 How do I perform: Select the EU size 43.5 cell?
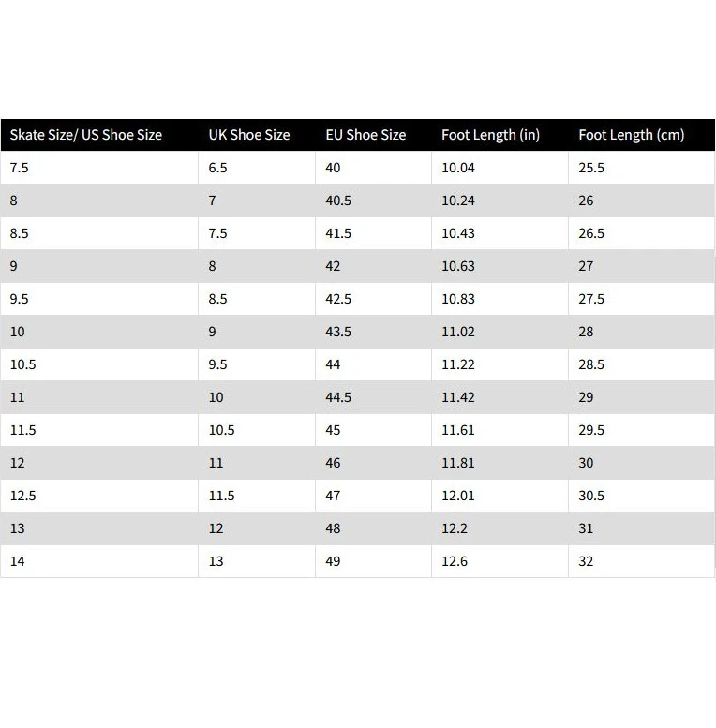[x=338, y=332]
